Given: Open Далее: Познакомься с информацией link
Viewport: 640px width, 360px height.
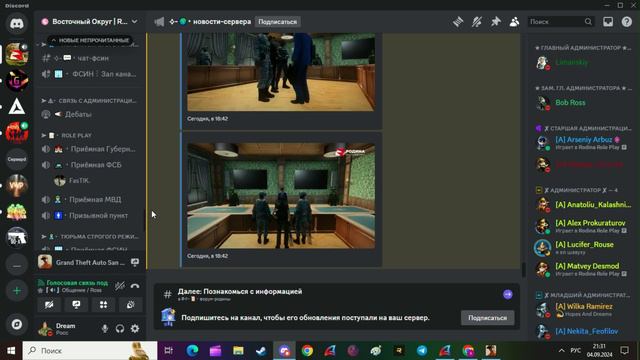Looking at the screenshot, I should pos(240,291).
